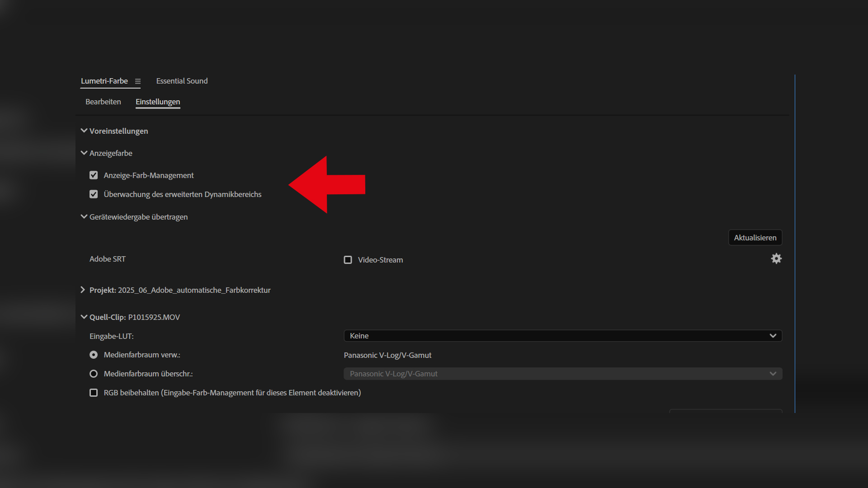Disable the Anzeige-Farb-Management checkbox
This screenshot has height=488, width=868.
(94, 175)
